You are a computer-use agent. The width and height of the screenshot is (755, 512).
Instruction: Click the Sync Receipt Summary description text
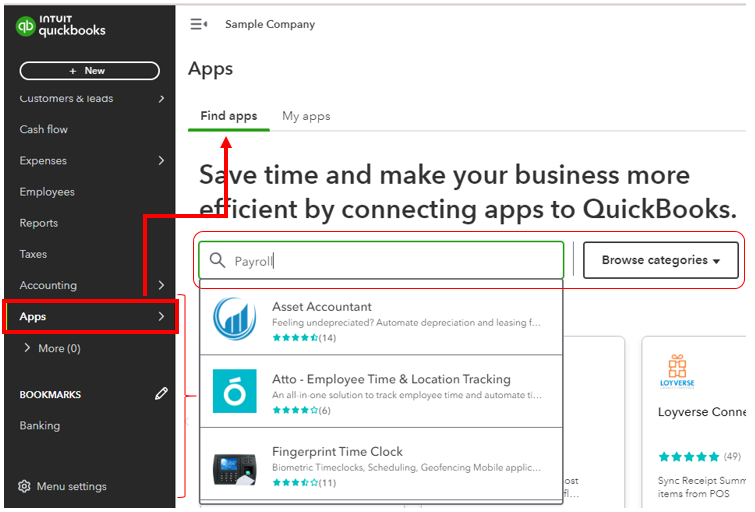point(701,487)
